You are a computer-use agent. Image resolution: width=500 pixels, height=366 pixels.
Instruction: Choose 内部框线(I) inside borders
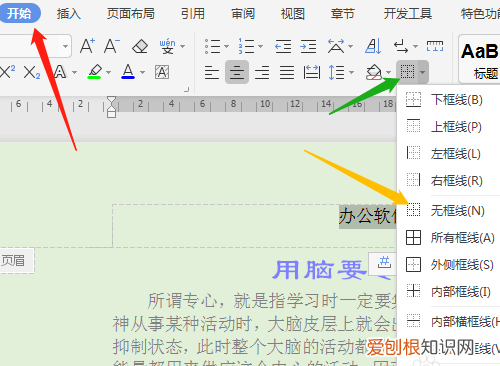point(448,292)
